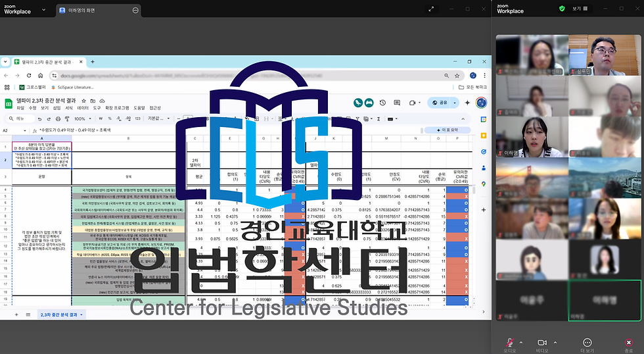644x354 pixels.
Task: Redo action in Sheets toolbar
Action: [49, 119]
